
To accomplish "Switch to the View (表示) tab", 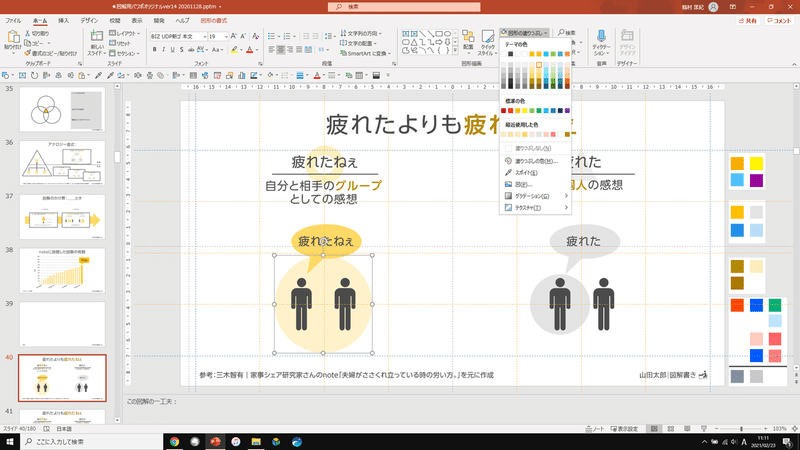I will coord(137,21).
